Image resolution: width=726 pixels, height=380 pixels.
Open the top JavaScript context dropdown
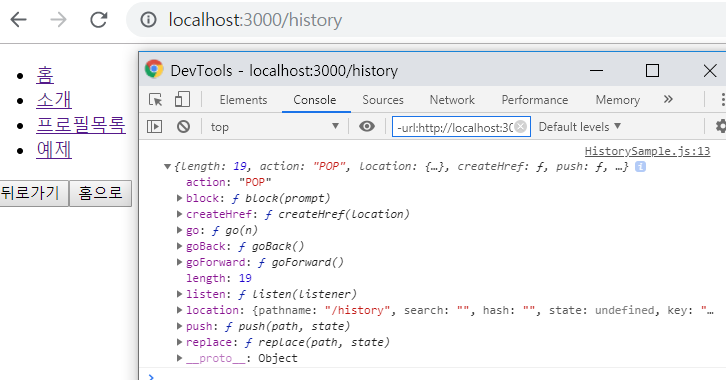(x=275, y=126)
